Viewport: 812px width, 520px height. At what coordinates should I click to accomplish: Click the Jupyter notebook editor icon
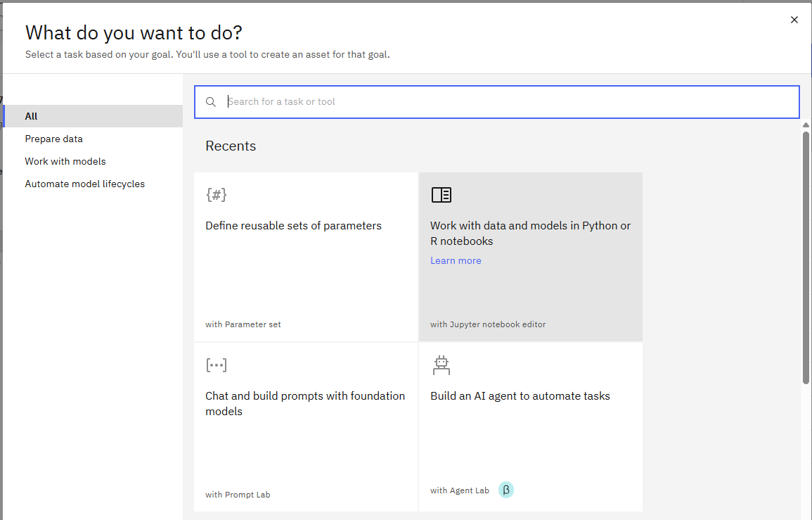441,195
